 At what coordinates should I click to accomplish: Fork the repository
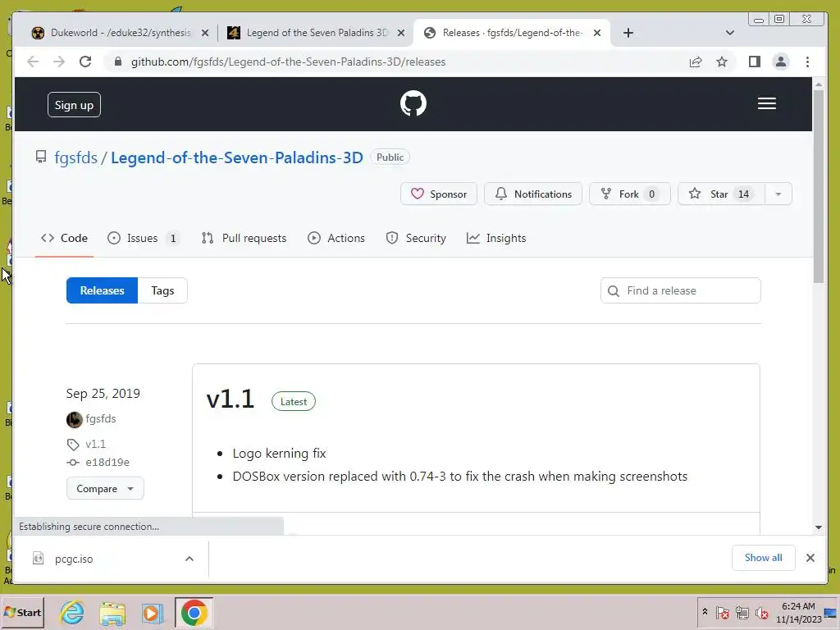coord(629,194)
